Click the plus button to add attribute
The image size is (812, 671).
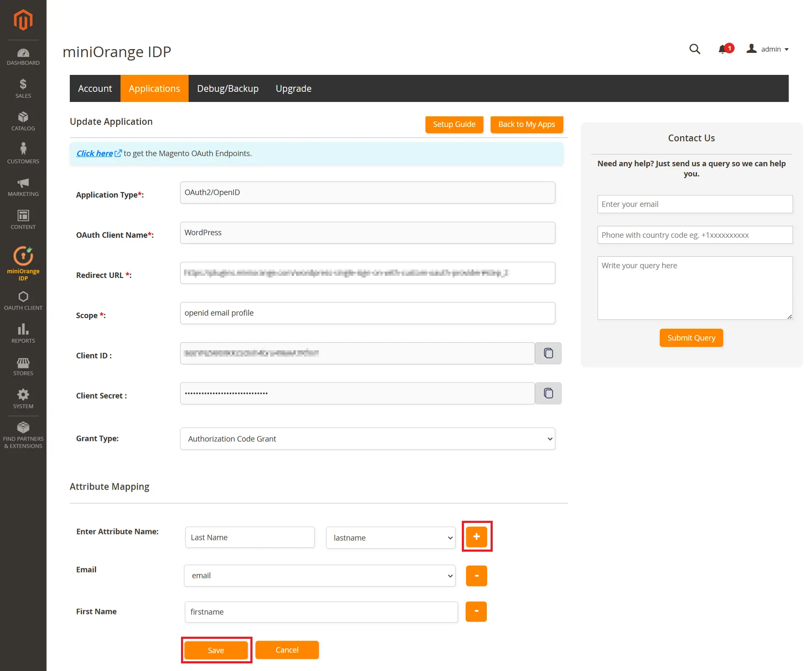point(477,536)
